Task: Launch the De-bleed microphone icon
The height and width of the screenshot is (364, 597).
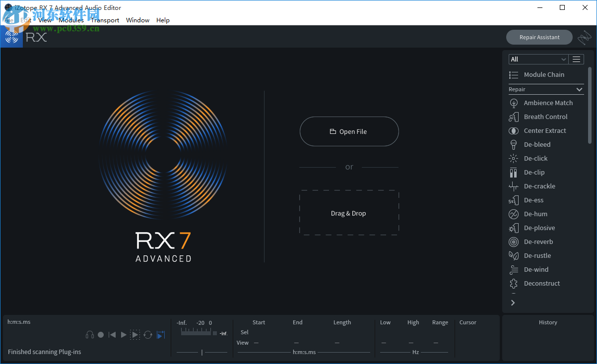Action: (514, 145)
